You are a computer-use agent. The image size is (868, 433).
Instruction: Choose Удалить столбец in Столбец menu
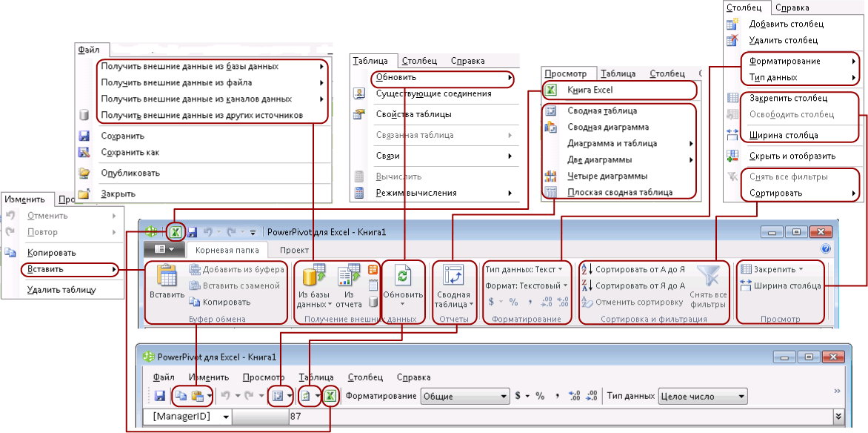(x=792, y=40)
